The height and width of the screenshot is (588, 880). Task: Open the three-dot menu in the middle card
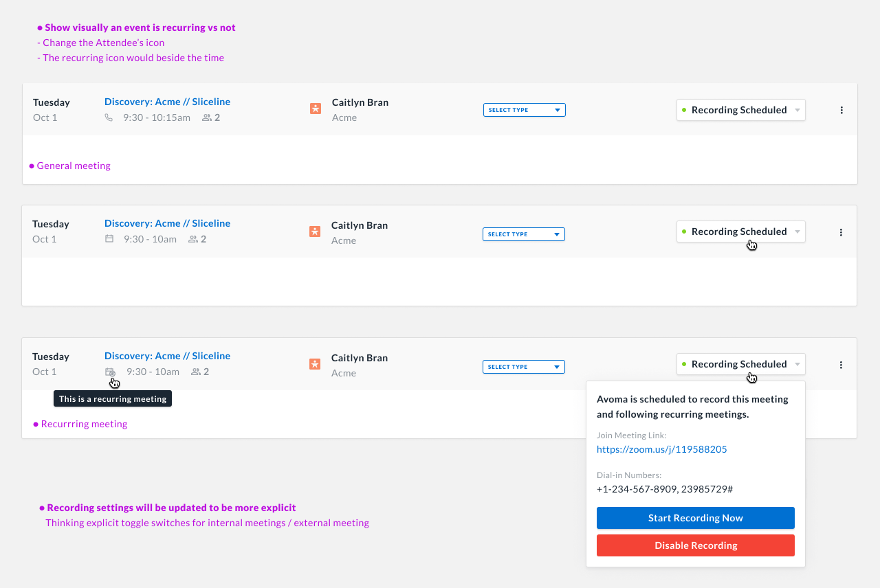point(841,232)
